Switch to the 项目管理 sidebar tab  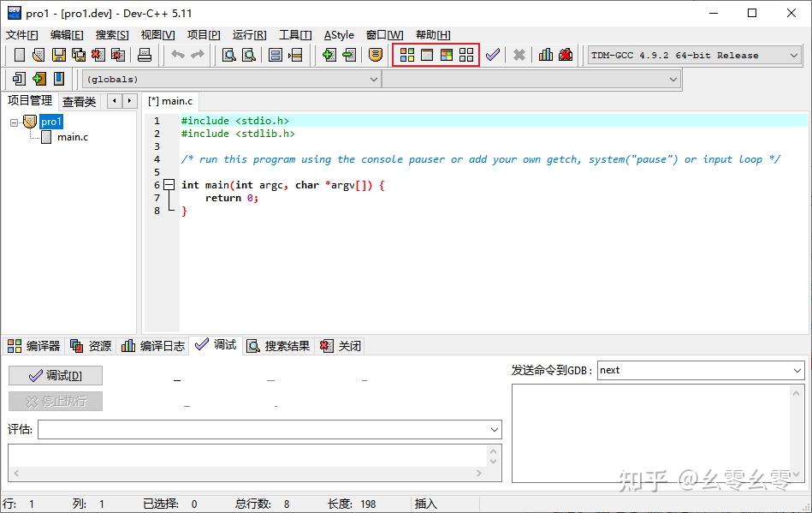click(29, 100)
